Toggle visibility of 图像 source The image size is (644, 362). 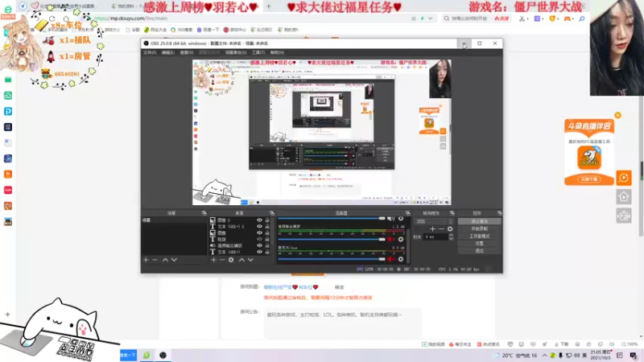[259, 232]
